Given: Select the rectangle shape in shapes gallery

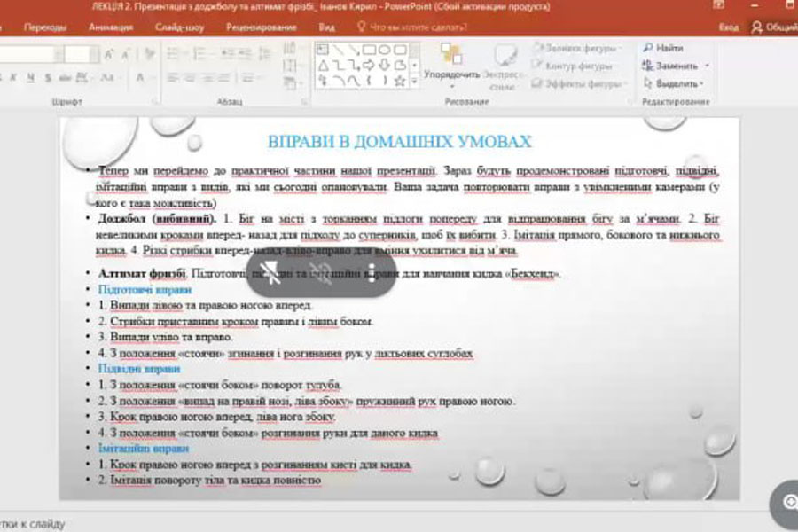Looking at the screenshot, I should [368, 50].
